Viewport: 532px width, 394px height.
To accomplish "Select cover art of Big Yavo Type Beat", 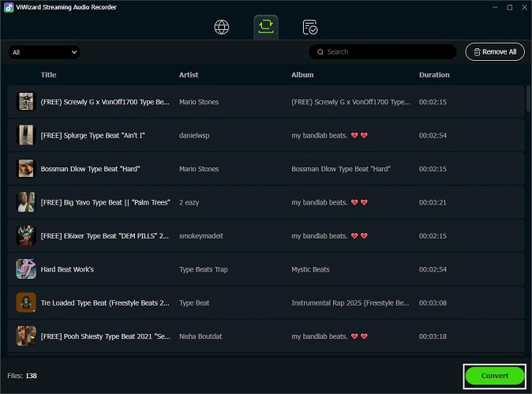I will 26,202.
